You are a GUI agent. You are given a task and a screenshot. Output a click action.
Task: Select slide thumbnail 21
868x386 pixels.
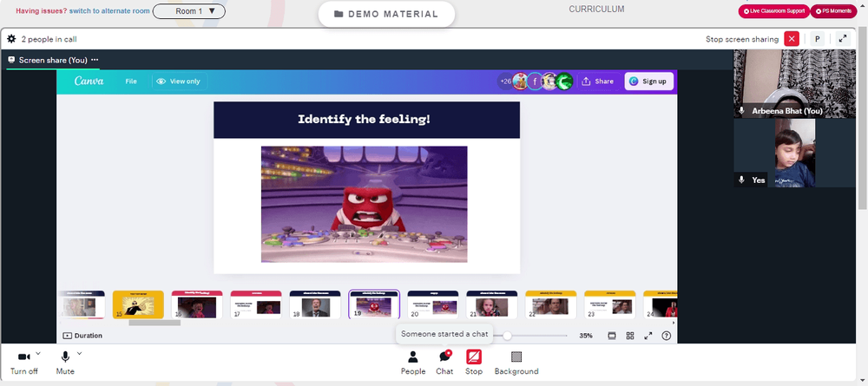click(492, 304)
